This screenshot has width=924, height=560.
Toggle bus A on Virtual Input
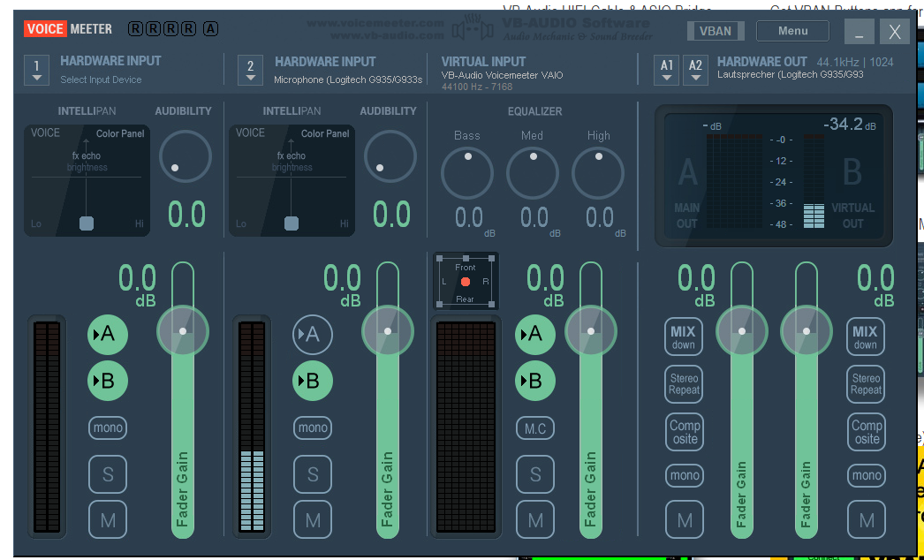535,334
